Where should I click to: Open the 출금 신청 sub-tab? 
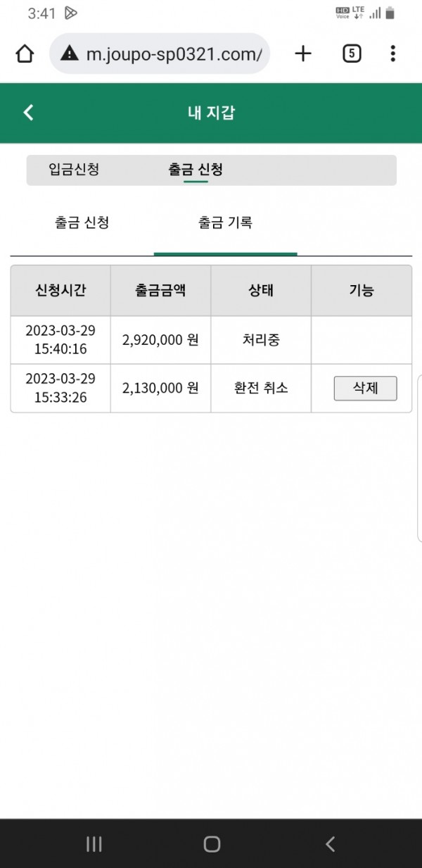[x=82, y=223]
